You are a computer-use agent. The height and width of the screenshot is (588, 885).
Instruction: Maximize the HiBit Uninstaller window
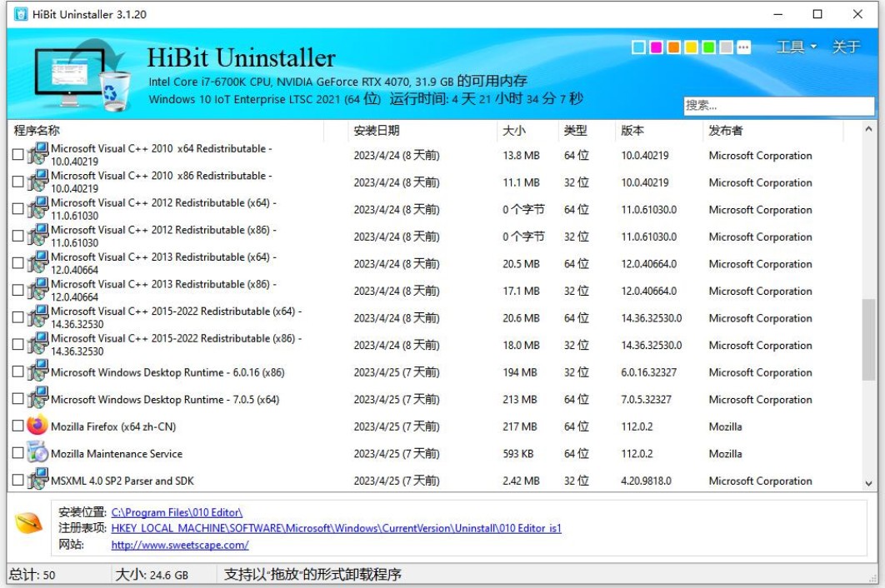(817, 14)
